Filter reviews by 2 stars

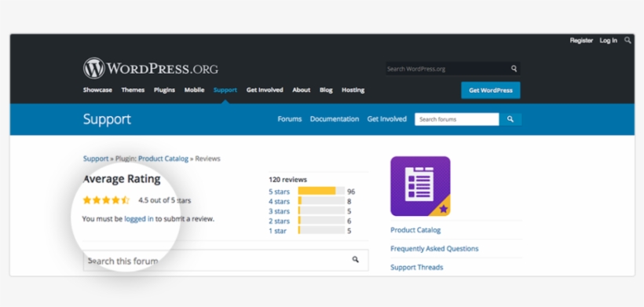[279, 221]
